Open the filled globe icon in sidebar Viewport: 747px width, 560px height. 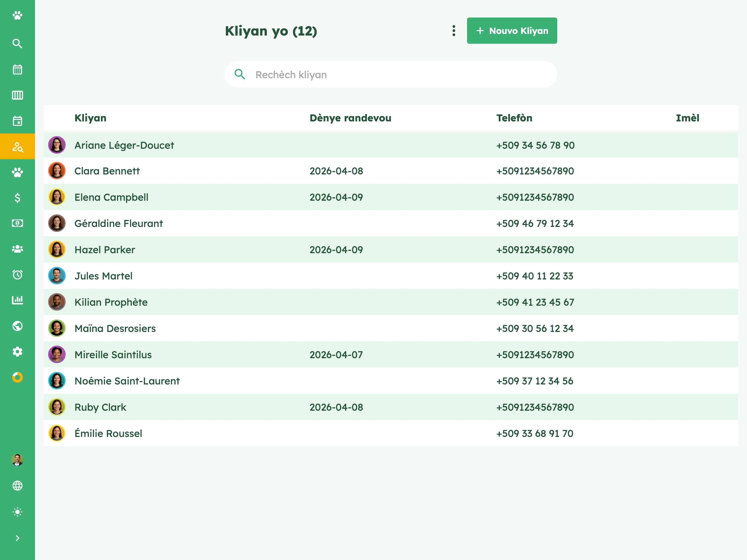click(17, 326)
